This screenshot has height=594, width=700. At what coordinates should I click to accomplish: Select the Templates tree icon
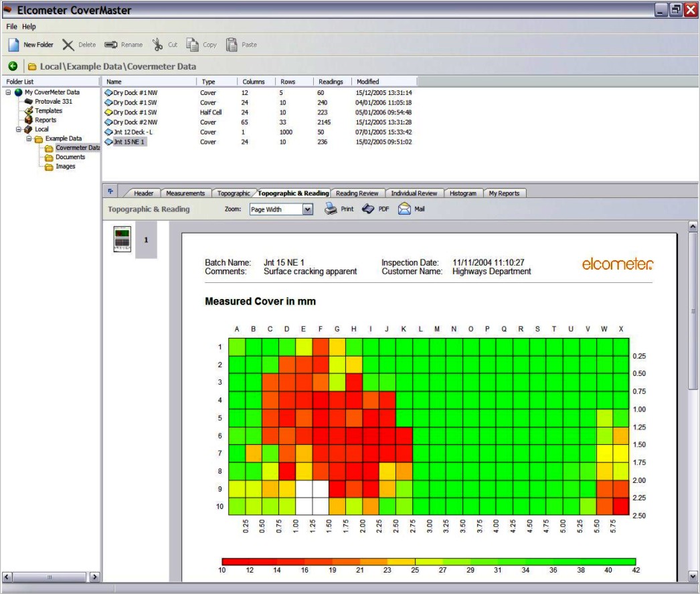point(29,110)
